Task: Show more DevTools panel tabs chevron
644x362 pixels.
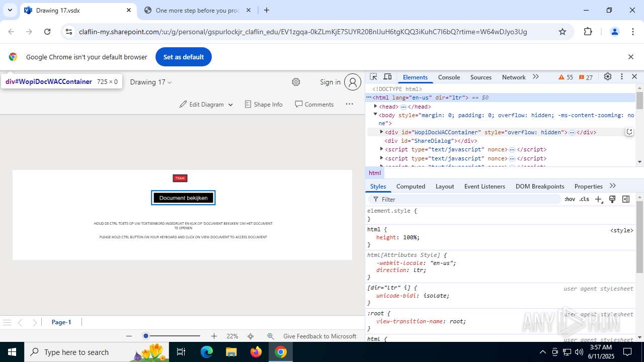Action: tap(535, 77)
